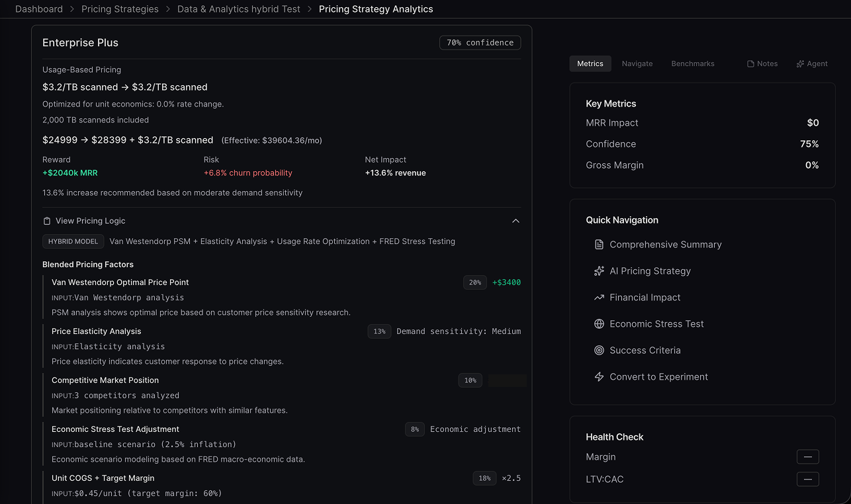Click the Quick Navigation heading
The width and height of the screenshot is (851, 504).
(622, 220)
